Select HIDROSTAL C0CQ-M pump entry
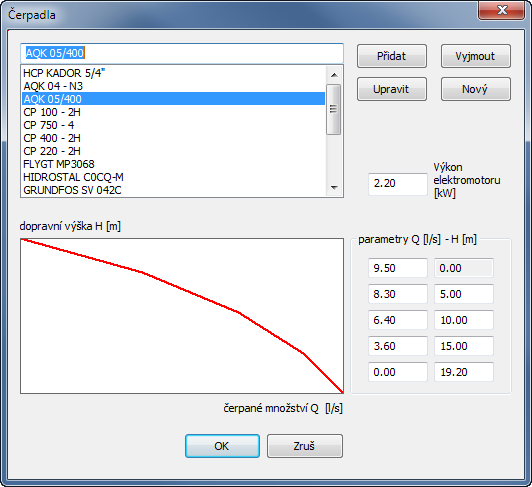The image size is (532, 487). [x=173, y=177]
